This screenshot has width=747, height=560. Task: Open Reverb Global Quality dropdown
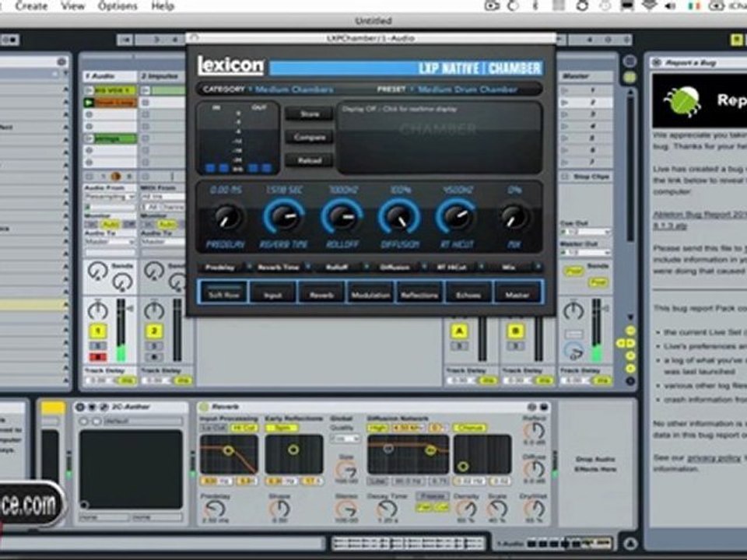[345, 438]
